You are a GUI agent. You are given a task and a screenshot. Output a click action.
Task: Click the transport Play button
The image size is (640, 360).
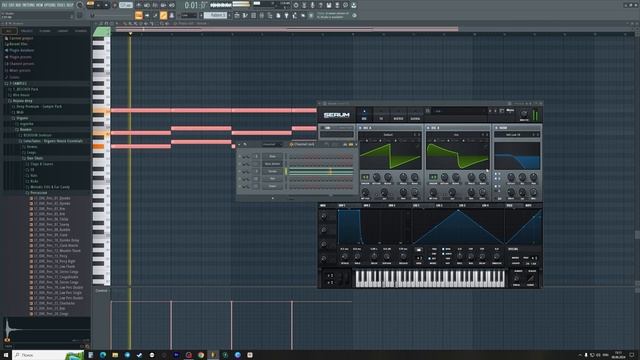coord(98,5)
